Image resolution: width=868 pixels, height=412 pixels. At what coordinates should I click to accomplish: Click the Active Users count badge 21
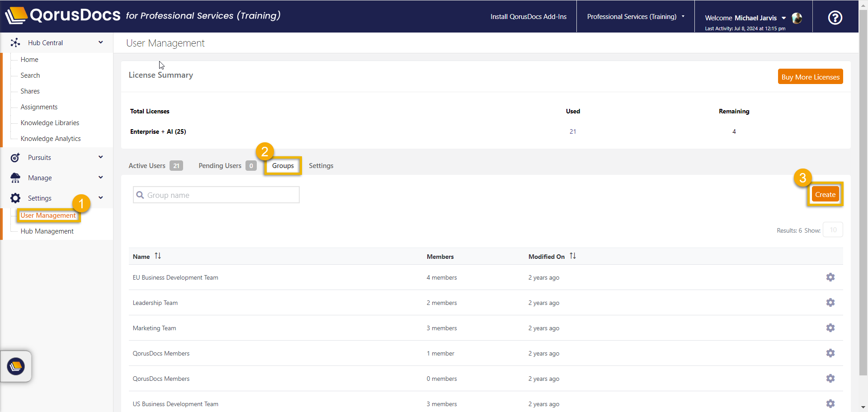point(176,166)
